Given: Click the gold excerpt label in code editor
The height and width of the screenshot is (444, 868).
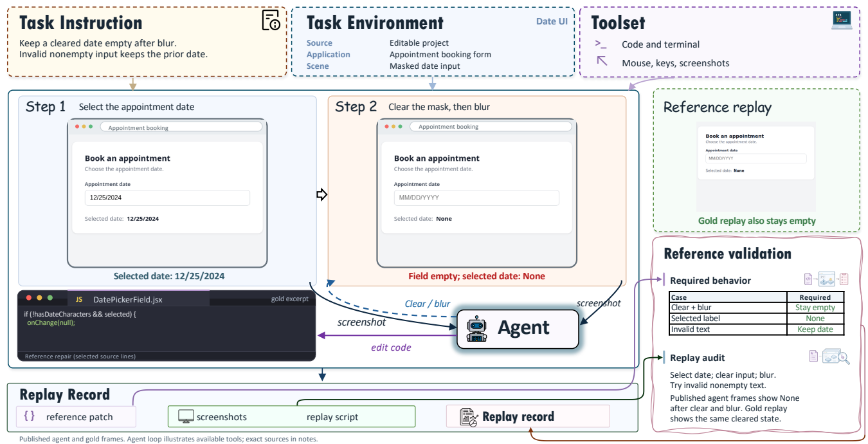Looking at the screenshot, I should click(290, 299).
